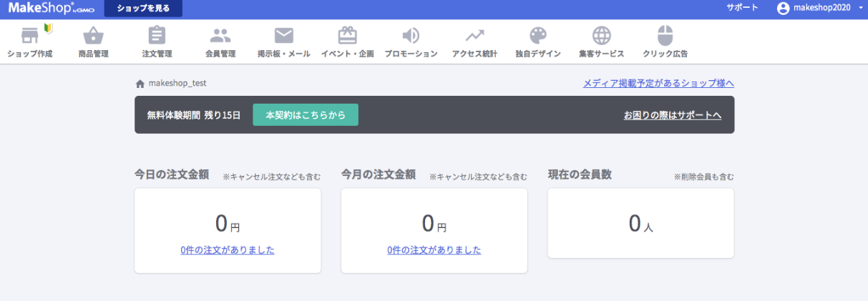Screen dimensions: 868x301
Task: Open メディア掲載予定があるショップ様へ link
Action: (658, 84)
